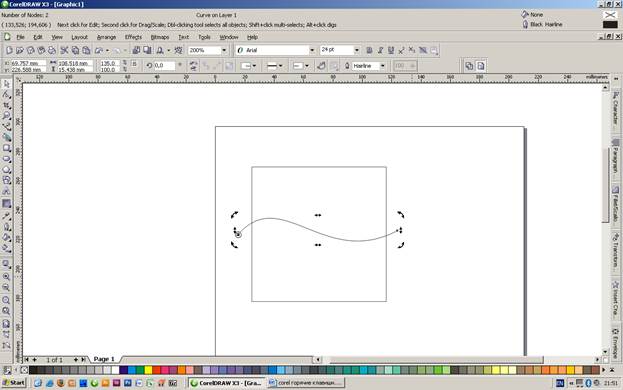Click the rotation angle input field
The height and width of the screenshot is (390, 623).
164,66
